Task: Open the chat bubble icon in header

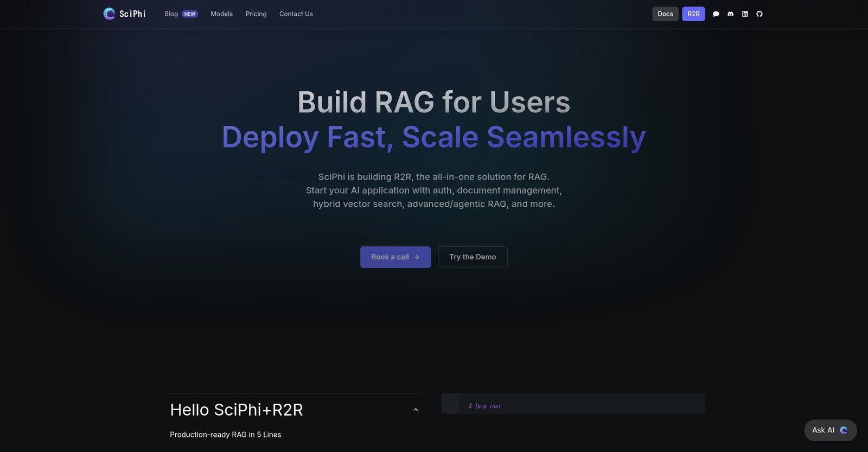Action: click(716, 14)
